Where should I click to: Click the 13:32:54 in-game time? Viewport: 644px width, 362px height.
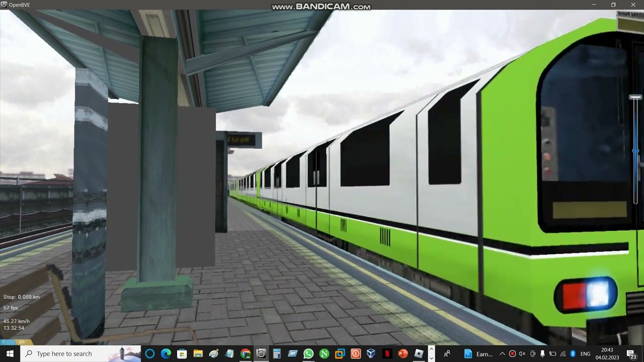point(14,328)
